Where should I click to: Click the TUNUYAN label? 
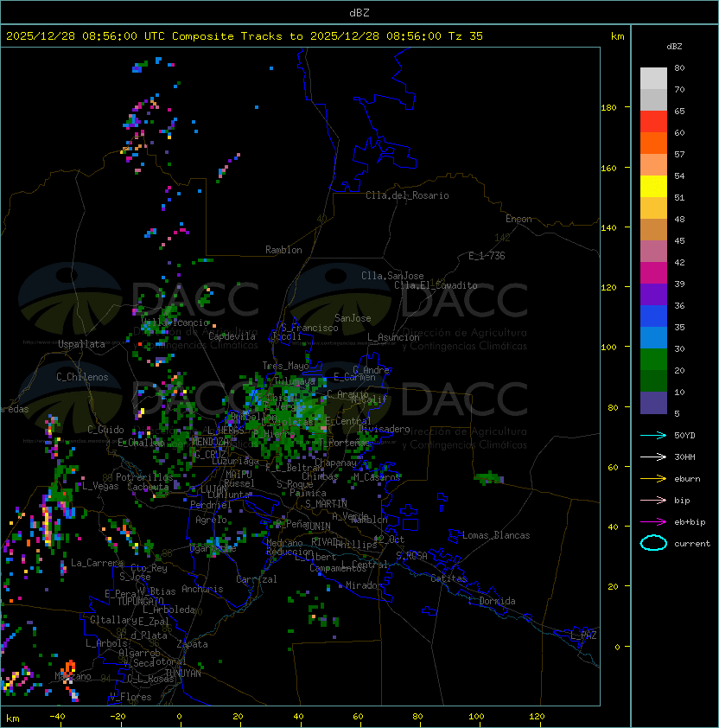[182, 674]
